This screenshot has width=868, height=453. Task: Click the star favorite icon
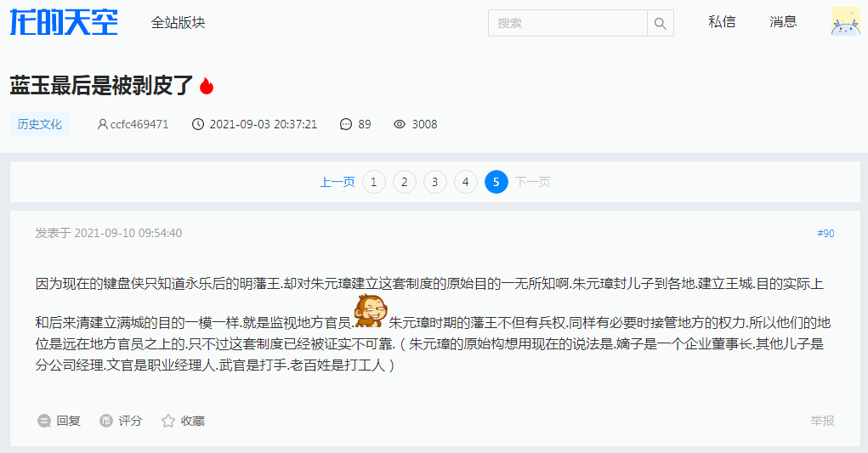[x=168, y=421]
